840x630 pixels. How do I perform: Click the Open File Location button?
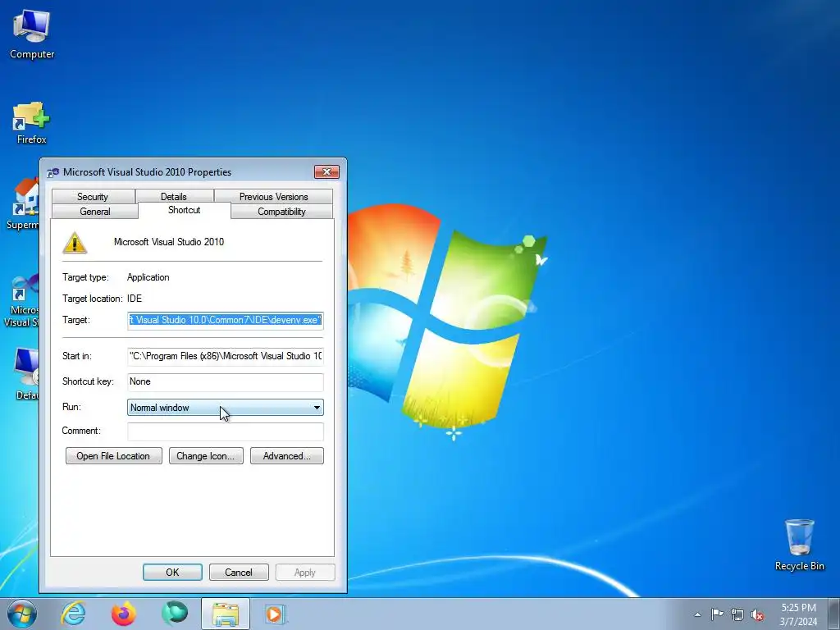point(113,456)
